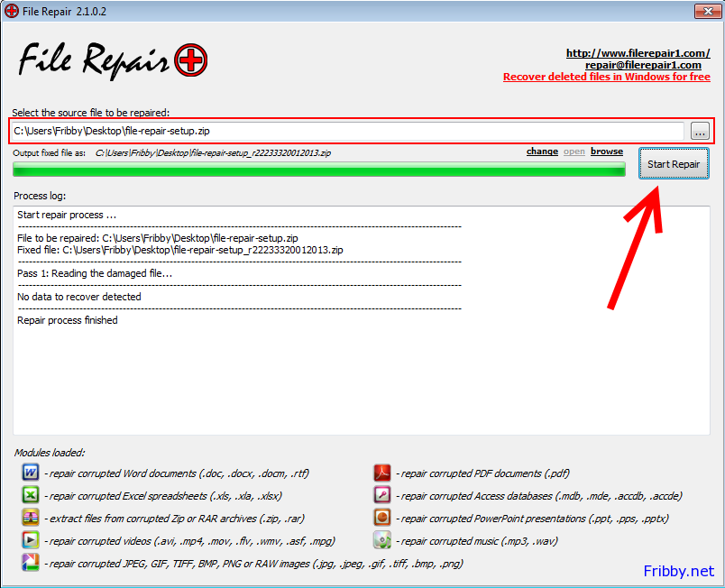Click the source file path input field

tap(347, 132)
